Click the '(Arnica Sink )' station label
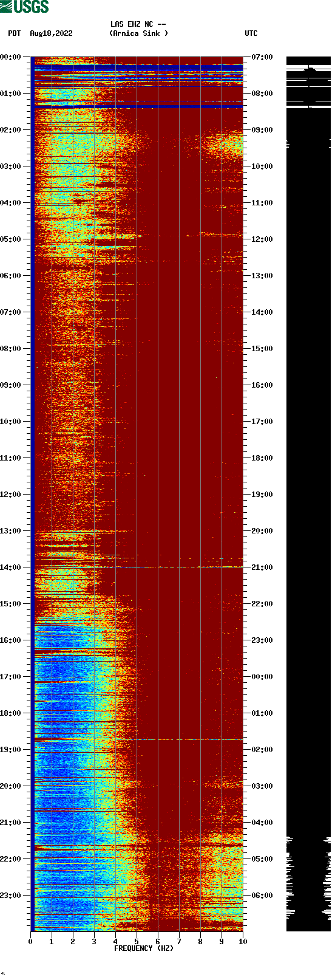335x980 pixels. point(138,33)
